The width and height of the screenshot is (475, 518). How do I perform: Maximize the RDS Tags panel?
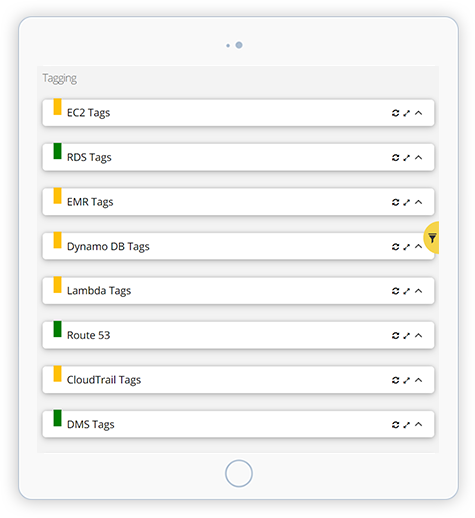406,158
